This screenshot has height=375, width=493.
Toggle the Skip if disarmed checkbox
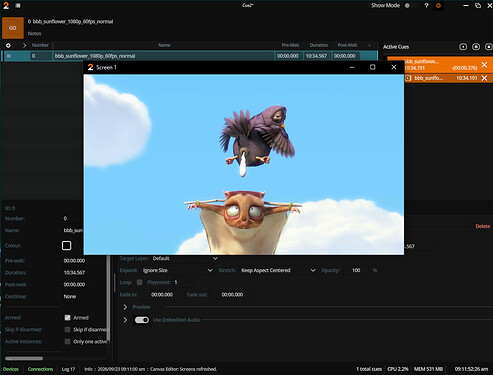[67, 330]
